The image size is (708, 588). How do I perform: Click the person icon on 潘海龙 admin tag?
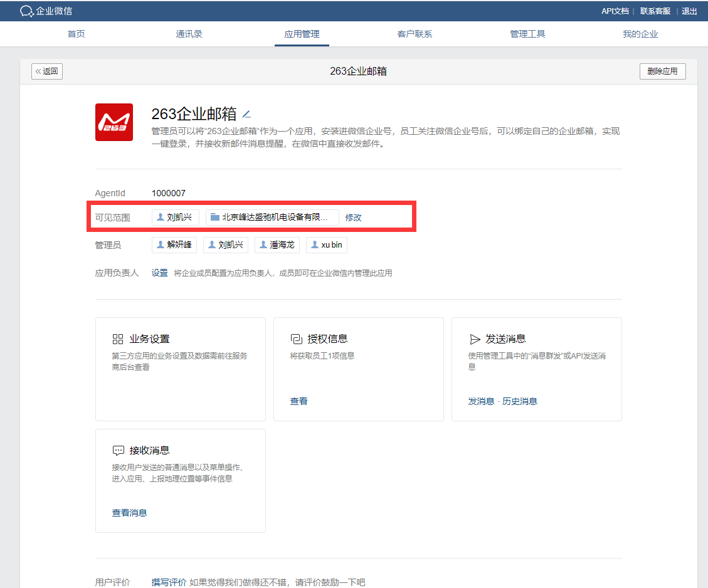(x=263, y=244)
